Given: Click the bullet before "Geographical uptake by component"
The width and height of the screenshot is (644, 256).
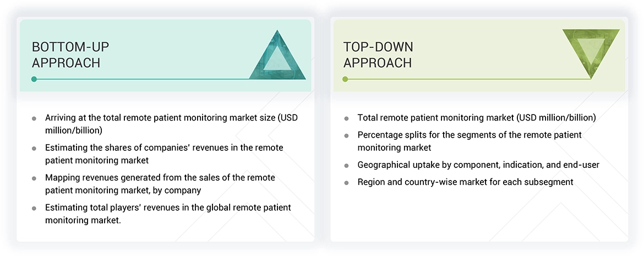Looking at the screenshot, I should tap(346, 165).
